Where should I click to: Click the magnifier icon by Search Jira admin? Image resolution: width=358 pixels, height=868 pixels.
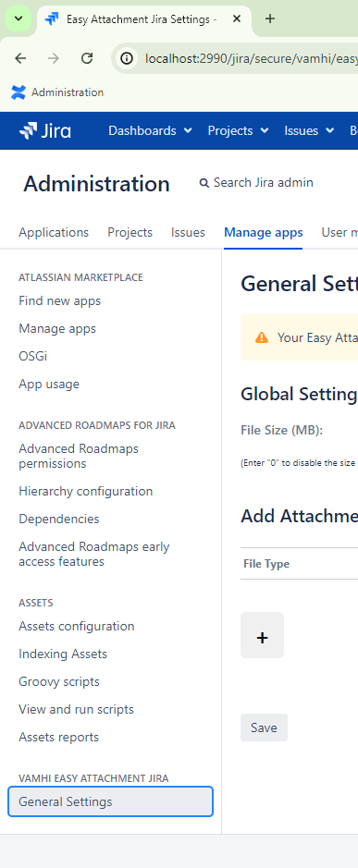point(204,183)
